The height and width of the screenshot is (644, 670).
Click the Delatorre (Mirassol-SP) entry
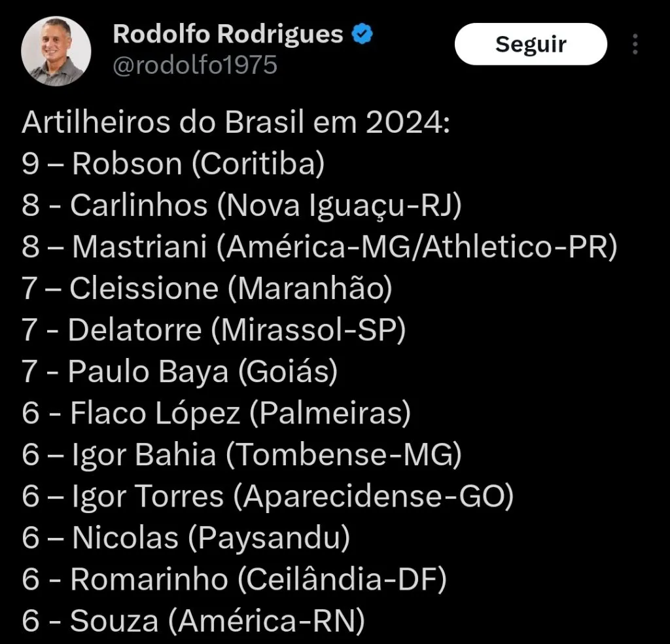[214, 330]
